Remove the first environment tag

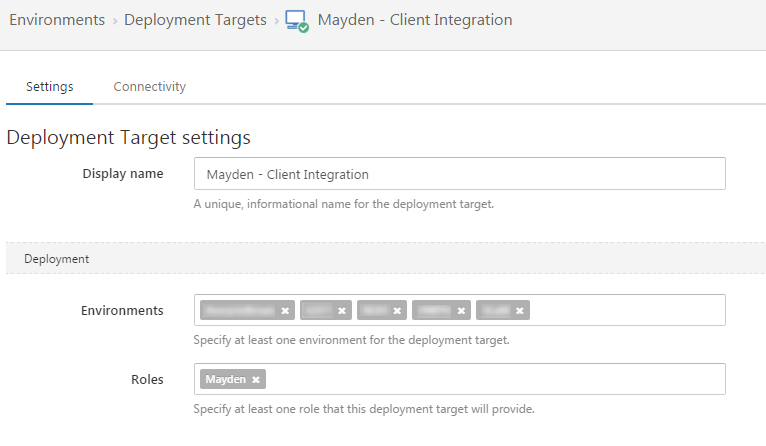[x=285, y=311]
